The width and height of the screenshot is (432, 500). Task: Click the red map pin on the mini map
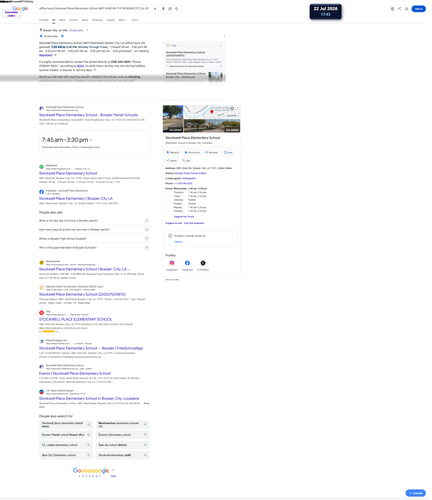211,112
